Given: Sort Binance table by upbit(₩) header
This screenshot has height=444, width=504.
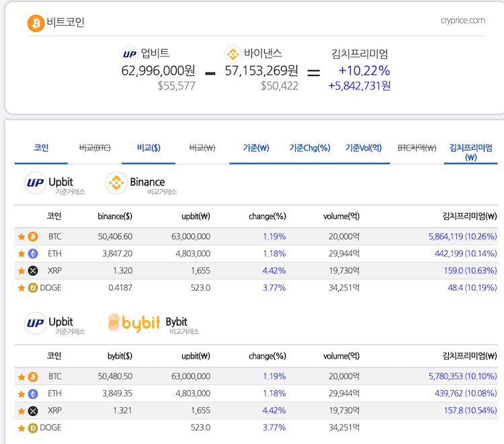Looking at the screenshot, I should tap(196, 216).
